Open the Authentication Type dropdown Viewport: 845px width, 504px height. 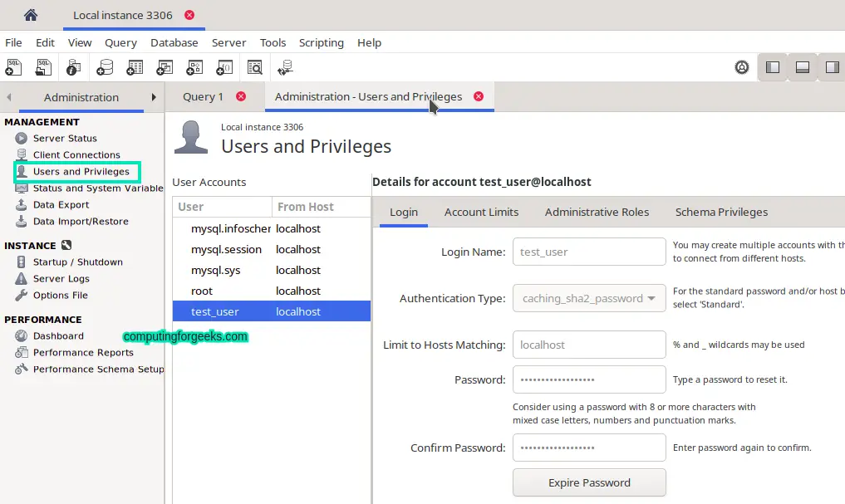pyautogui.click(x=589, y=298)
